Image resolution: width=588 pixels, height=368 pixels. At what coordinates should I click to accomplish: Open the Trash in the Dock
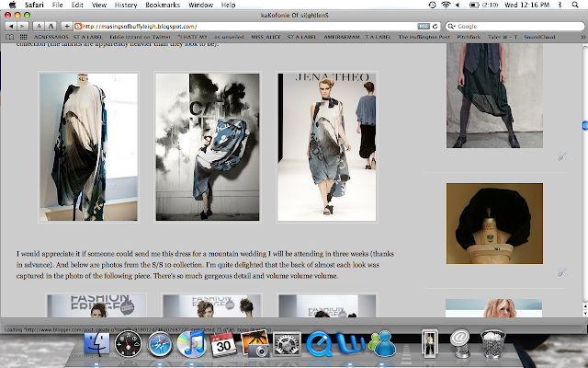492,343
